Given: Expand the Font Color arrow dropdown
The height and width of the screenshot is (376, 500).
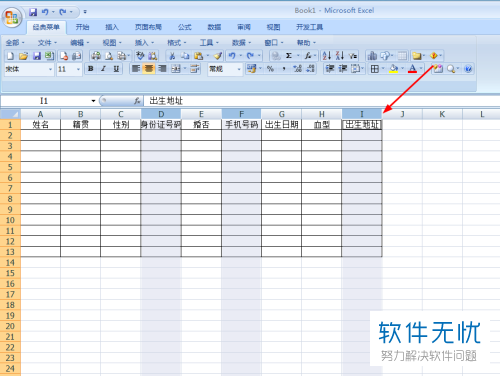Looking at the screenshot, I should 421,69.
